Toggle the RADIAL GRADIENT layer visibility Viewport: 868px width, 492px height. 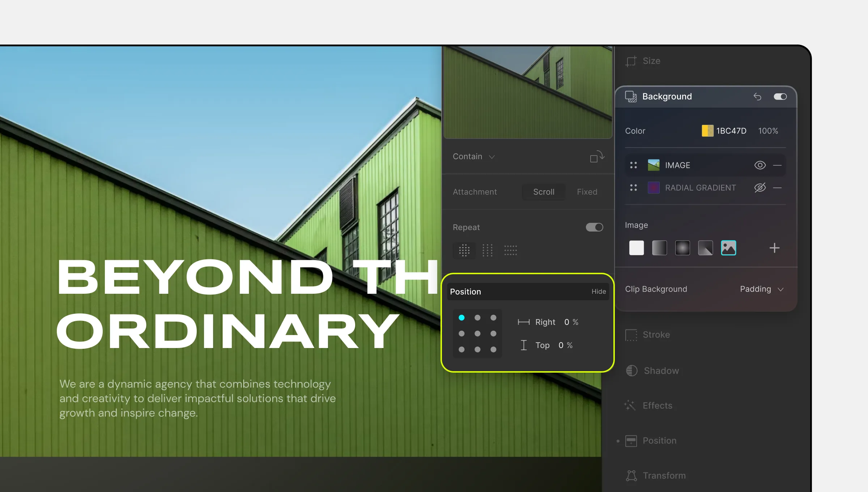759,187
